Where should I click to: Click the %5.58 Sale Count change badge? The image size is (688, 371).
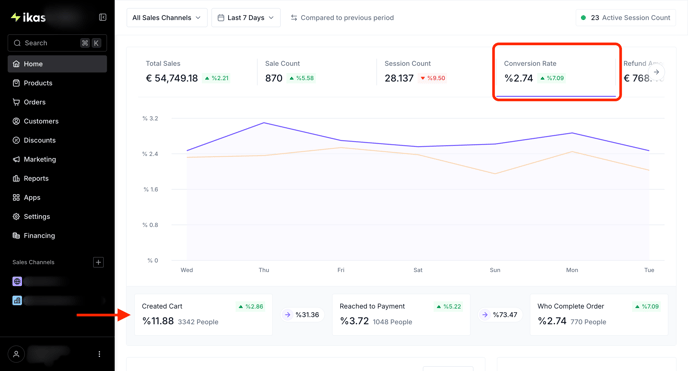click(x=301, y=78)
